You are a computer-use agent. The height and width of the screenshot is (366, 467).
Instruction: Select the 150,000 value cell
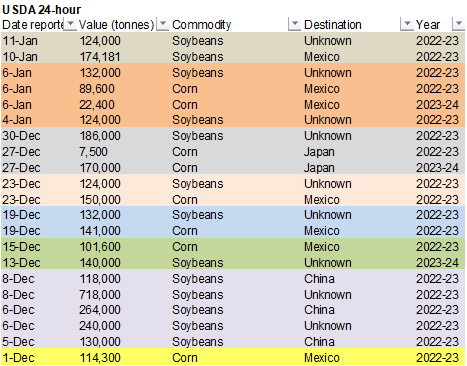pyautogui.click(x=100, y=200)
